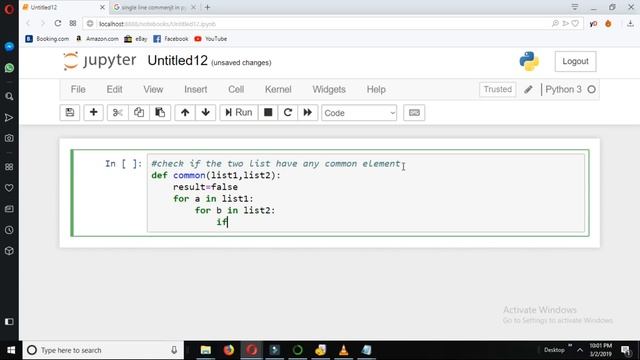This screenshot has height=360, width=640.
Task: Open WhatsApp in the Opera sidebar
Action: pos(9,68)
